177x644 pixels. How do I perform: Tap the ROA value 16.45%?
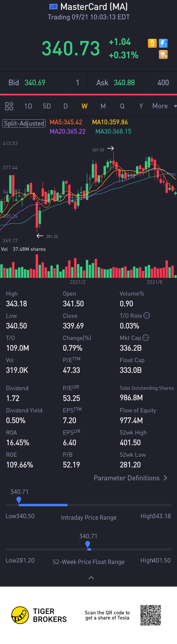click(x=18, y=443)
